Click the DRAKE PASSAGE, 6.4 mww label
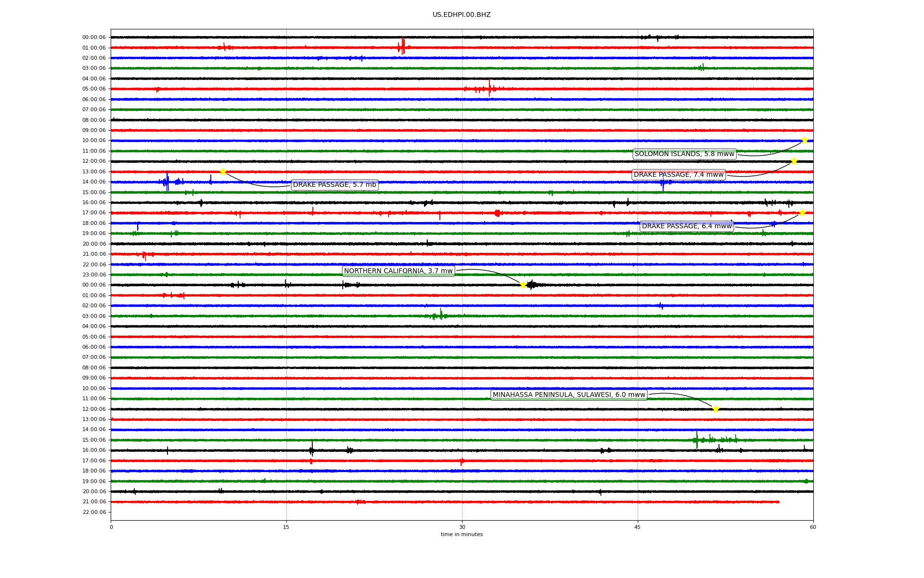 coord(687,226)
